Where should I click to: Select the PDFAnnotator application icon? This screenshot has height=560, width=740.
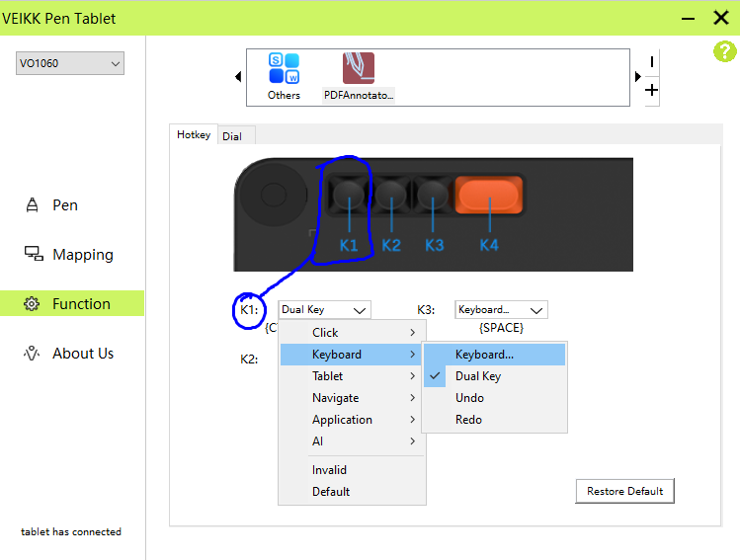coord(359,76)
